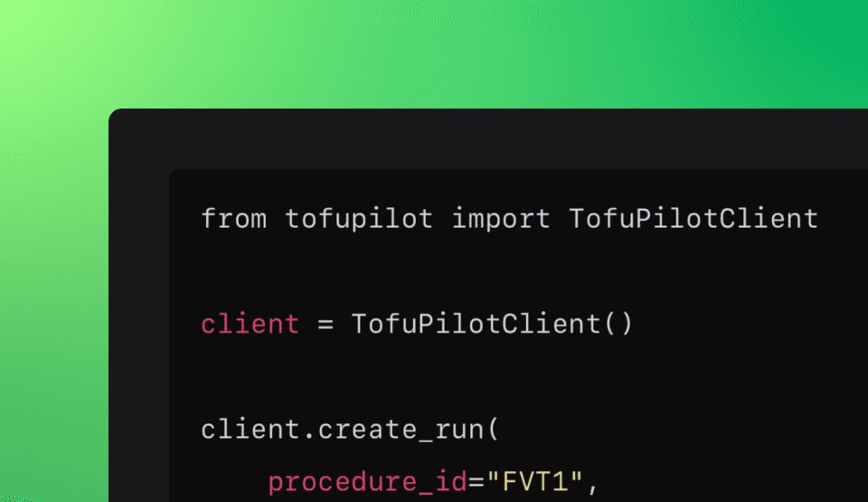The width and height of the screenshot is (868, 502).
Task: Click the equals sign after procedure_id
Action: pyautogui.click(x=476, y=482)
